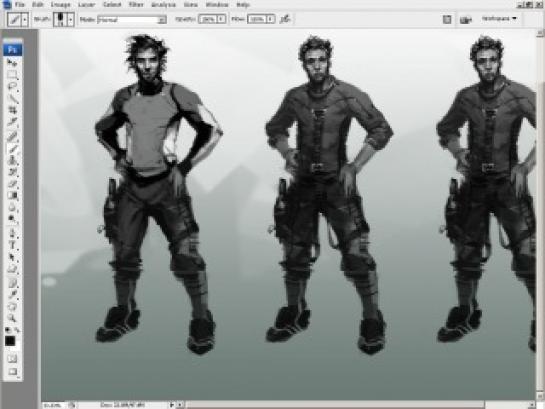Select the Move tool
545x409 pixels.
(x=12, y=63)
